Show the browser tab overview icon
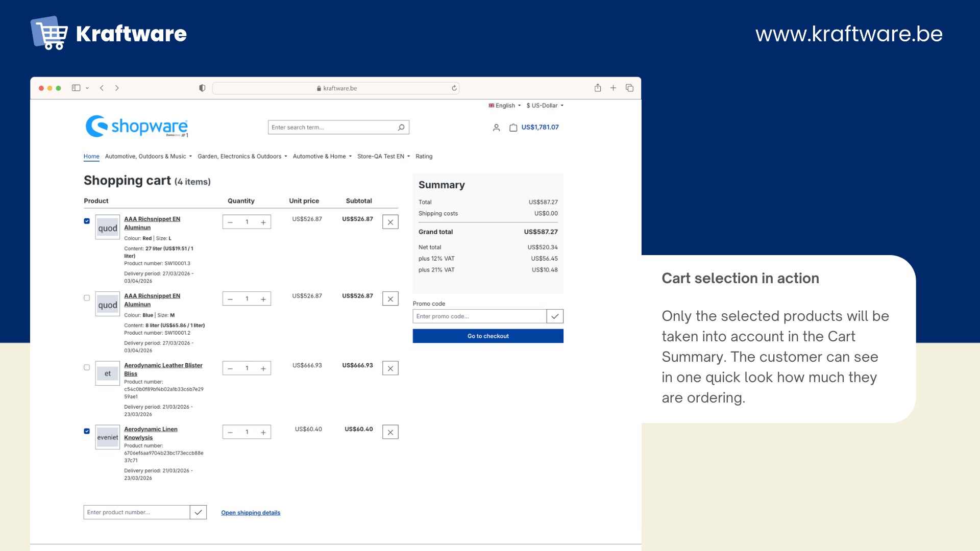 click(x=629, y=88)
